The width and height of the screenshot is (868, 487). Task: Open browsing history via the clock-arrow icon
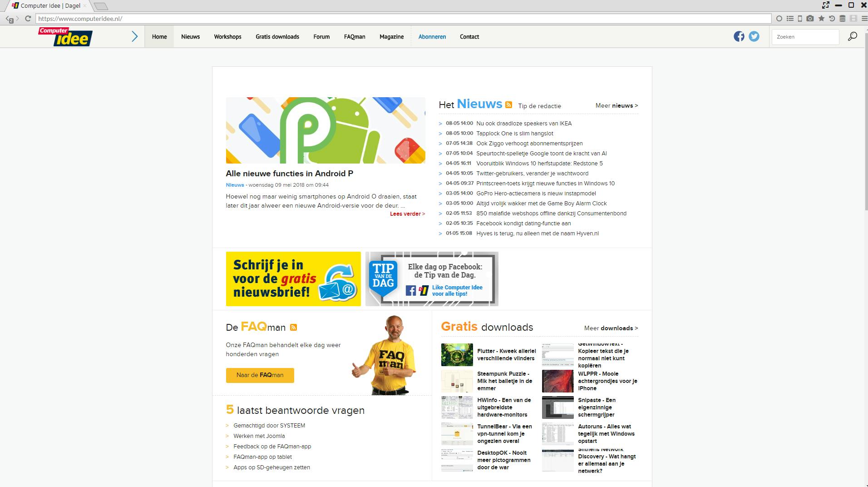832,19
